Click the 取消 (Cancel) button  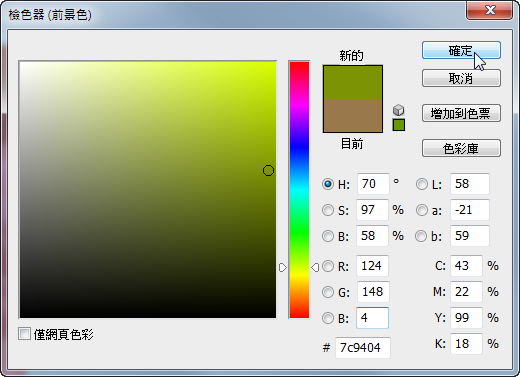point(461,78)
